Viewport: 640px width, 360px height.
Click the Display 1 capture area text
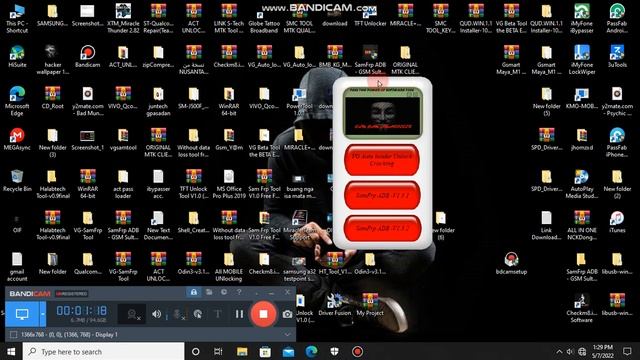click(x=69, y=335)
